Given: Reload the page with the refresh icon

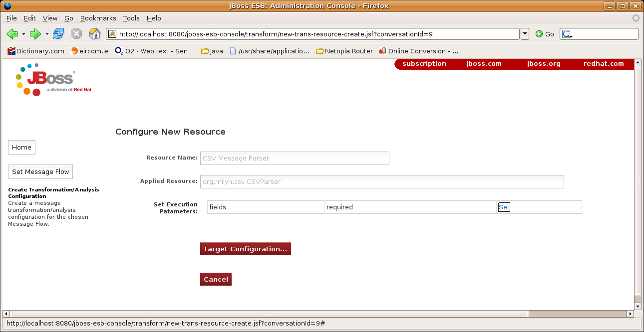Looking at the screenshot, I should tap(58, 34).
